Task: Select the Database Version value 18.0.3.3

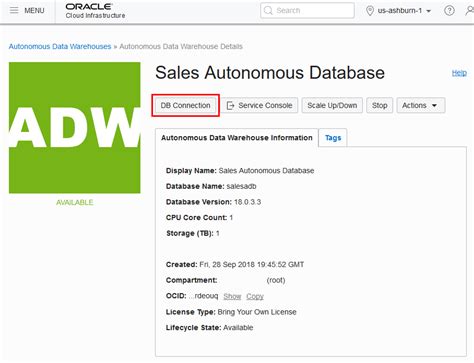Action: [x=247, y=202]
